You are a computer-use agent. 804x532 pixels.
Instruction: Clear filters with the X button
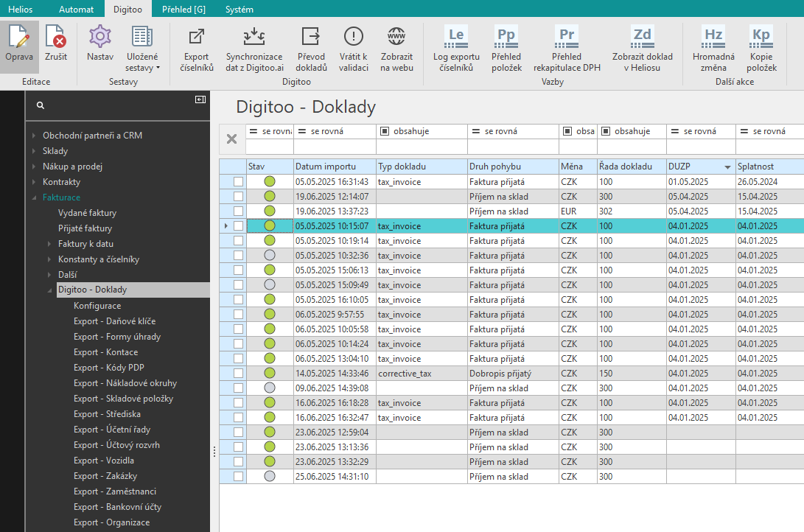(x=231, y=139)
